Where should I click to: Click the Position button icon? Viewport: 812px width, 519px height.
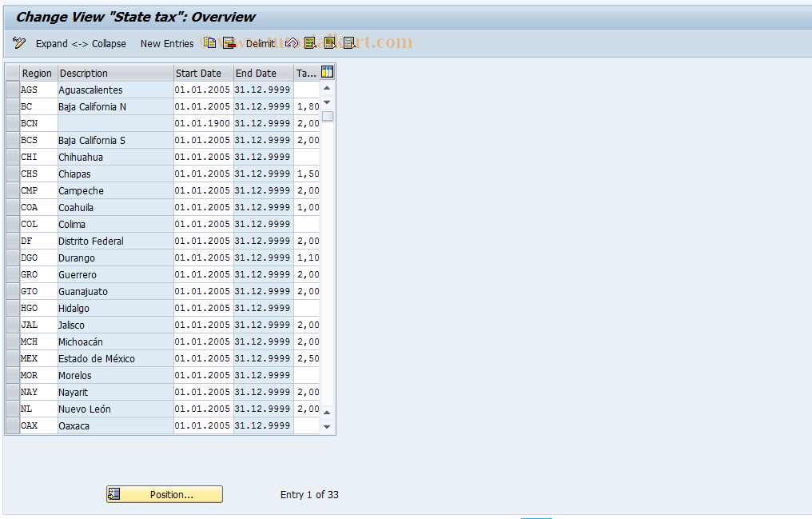click(114, 494)
